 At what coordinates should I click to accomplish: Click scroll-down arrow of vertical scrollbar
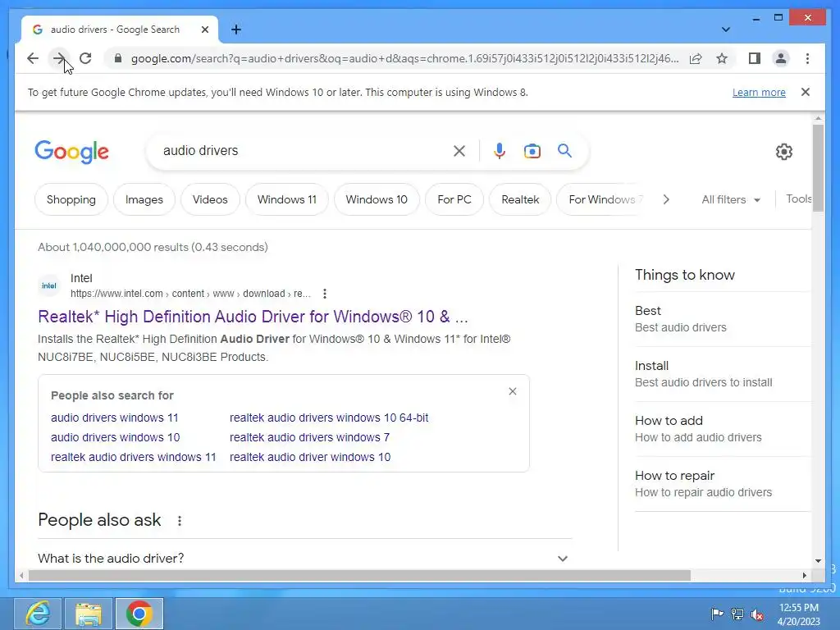818,561
